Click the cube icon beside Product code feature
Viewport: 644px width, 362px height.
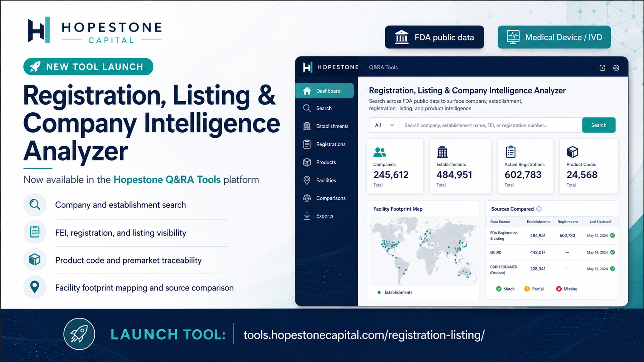(x=35, y=260)
